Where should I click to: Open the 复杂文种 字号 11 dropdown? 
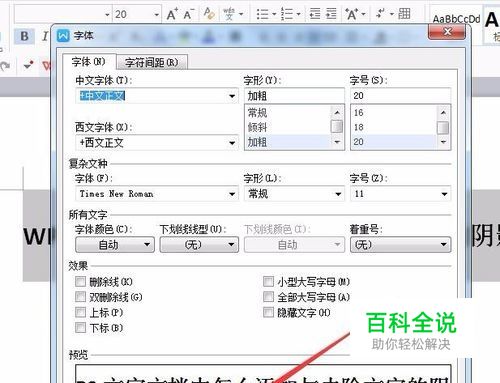pyautogui.click(x=400, y=194)
